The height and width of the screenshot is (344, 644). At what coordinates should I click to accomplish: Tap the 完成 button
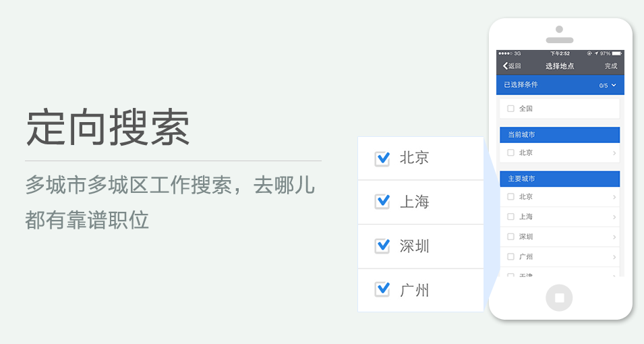[x=610, y=66]
